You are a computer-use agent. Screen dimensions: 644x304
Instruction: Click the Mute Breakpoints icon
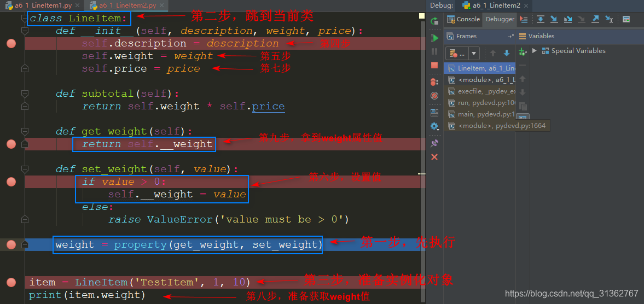tap(434, 96)
